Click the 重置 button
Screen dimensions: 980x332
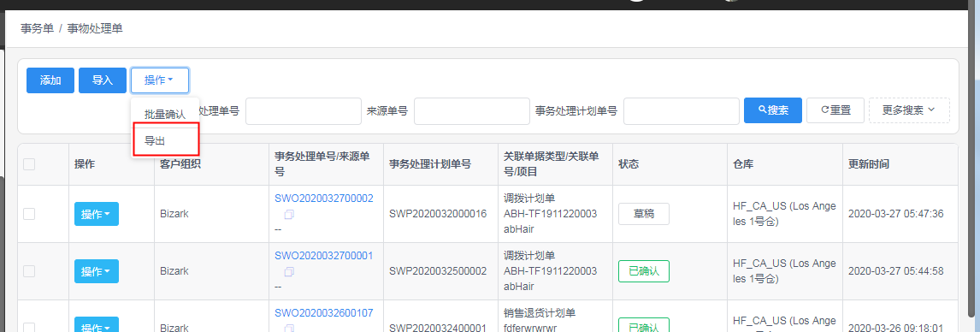click(x=835, y=110)
